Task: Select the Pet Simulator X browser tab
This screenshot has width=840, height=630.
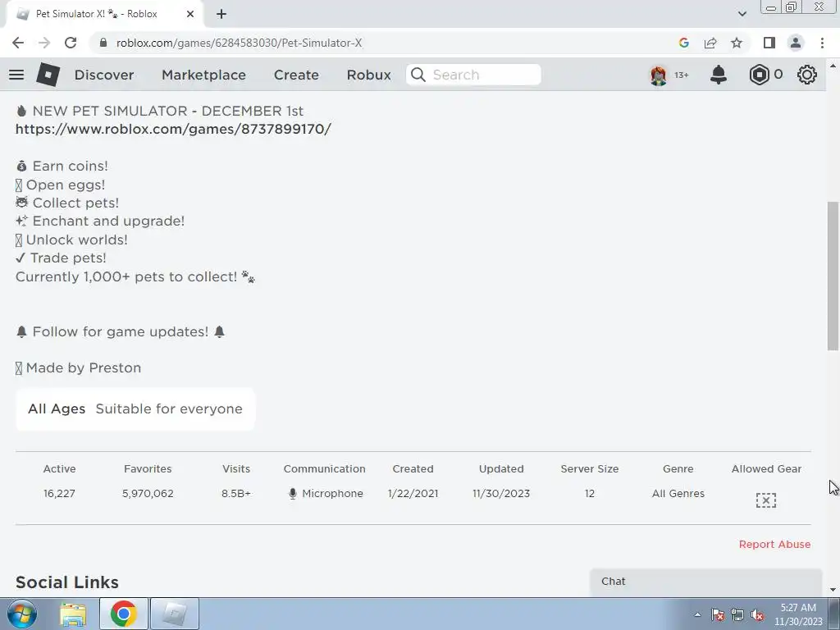Action: click(104, 14)
